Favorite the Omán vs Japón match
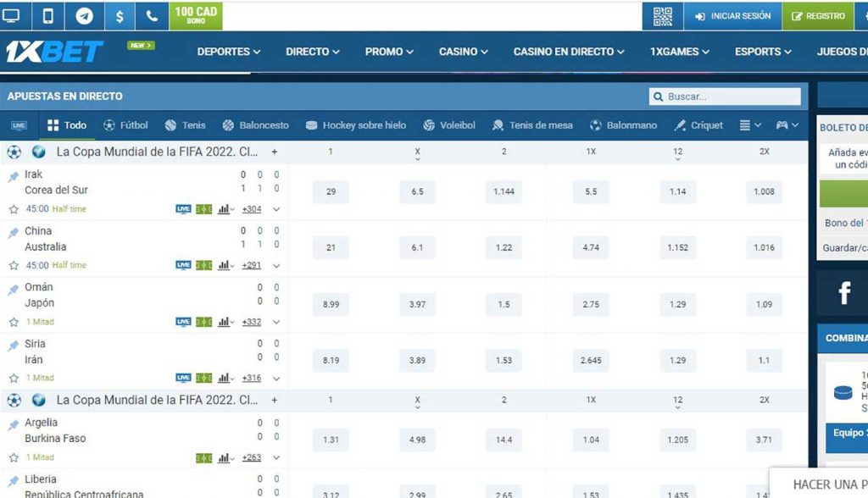Screen dimensions: 868x498 (14, 322)
